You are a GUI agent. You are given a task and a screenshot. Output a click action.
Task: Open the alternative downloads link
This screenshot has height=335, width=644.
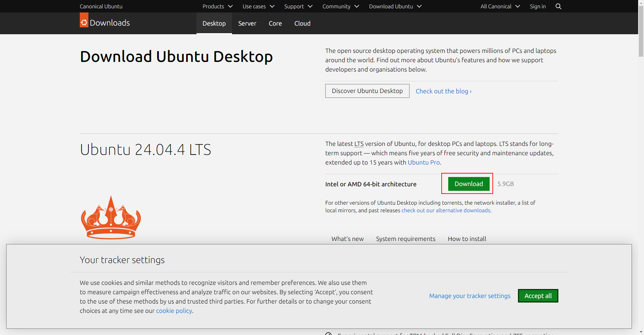tap(446, 210)
